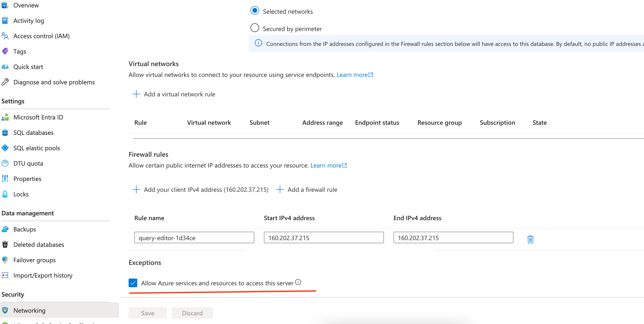
Task: Navigate to Import/Export history
Action: tap(43, 275)
